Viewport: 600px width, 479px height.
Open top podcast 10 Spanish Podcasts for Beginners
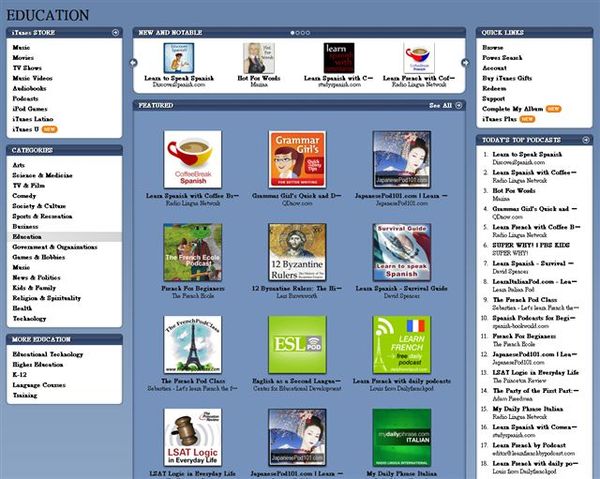tap(535, 318)
